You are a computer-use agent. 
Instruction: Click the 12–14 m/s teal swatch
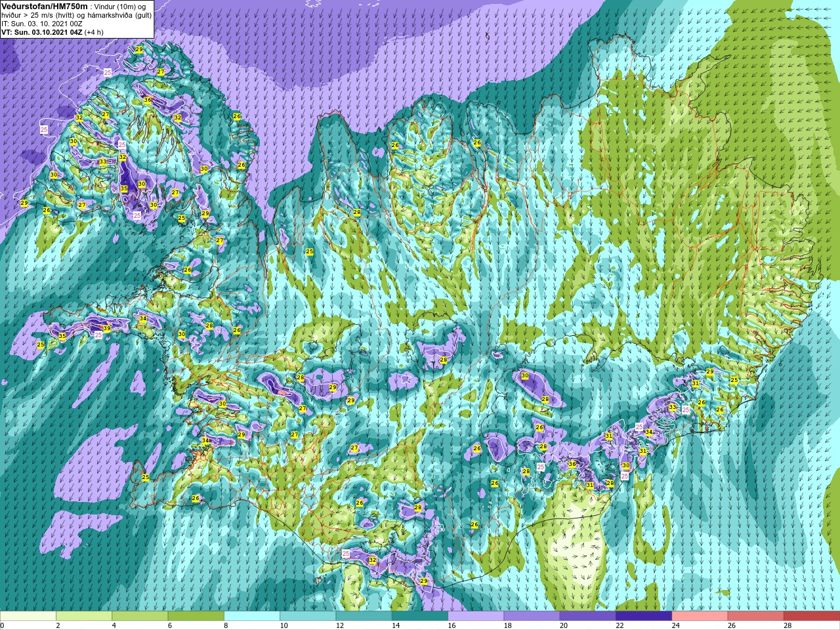[364, 616]
